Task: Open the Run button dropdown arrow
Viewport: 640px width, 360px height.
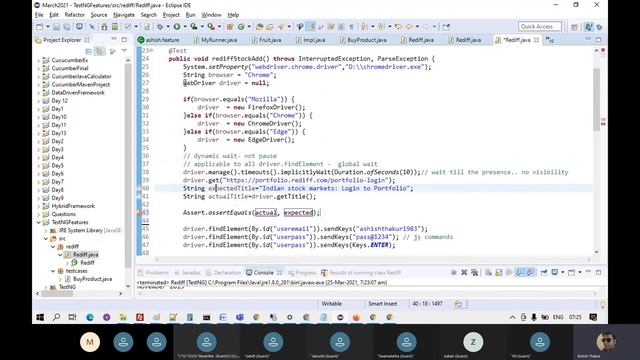Action: pyautogui.click(x=184, y=27)
